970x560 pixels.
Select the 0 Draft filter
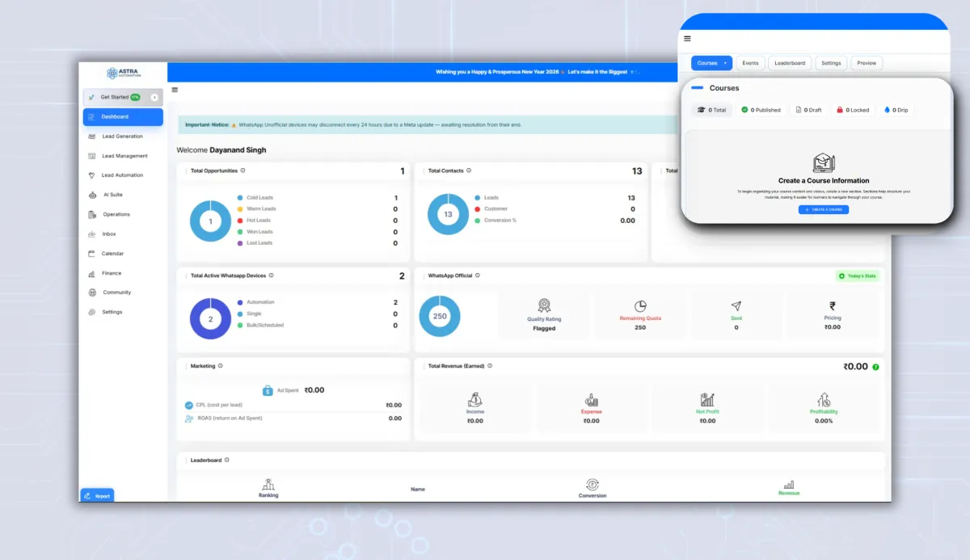pyautogui.click(x=808, y=110)
